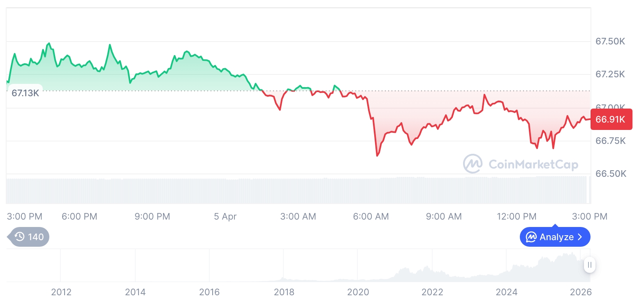Jump to 2014 on the navigator timeline
This screenshot has width=644, height=301.
(135, 292)
